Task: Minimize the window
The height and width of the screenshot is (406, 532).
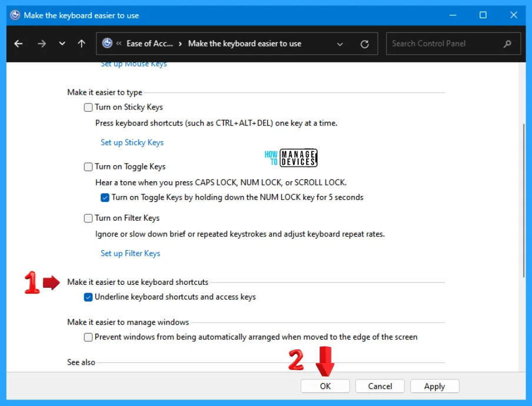Action: [x=453, y=15]
